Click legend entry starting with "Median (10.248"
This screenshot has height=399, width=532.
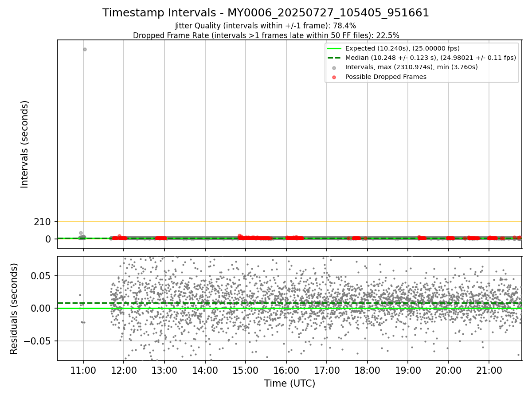[430, 58]
